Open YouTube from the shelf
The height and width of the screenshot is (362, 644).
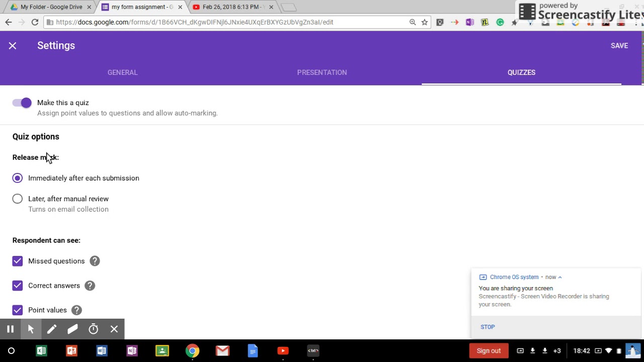point(283,351)
